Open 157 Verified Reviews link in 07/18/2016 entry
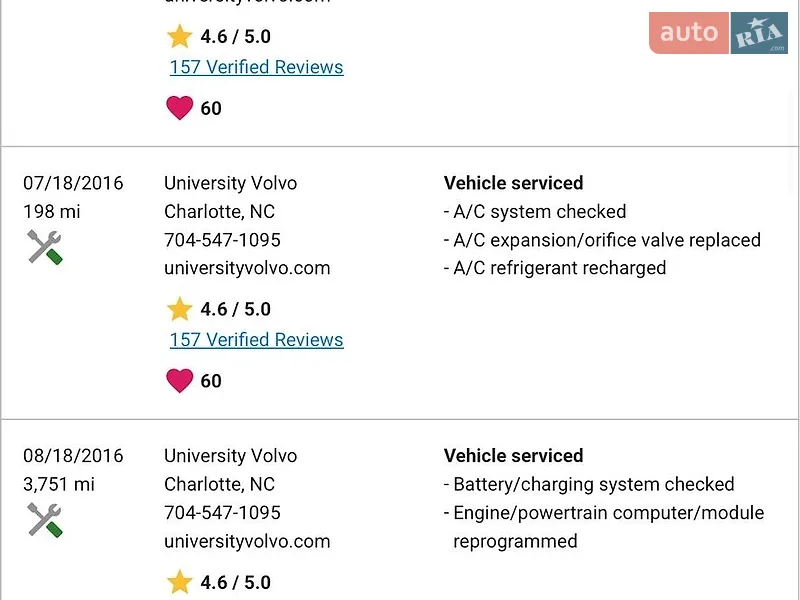The image size is (800, 600). point(257,340)
